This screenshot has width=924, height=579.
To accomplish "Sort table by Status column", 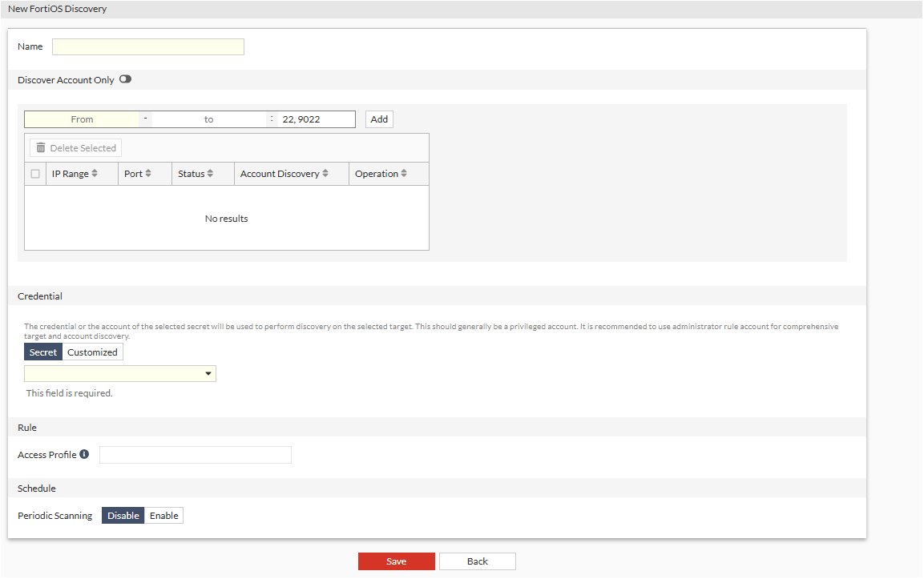I will 203,174.
